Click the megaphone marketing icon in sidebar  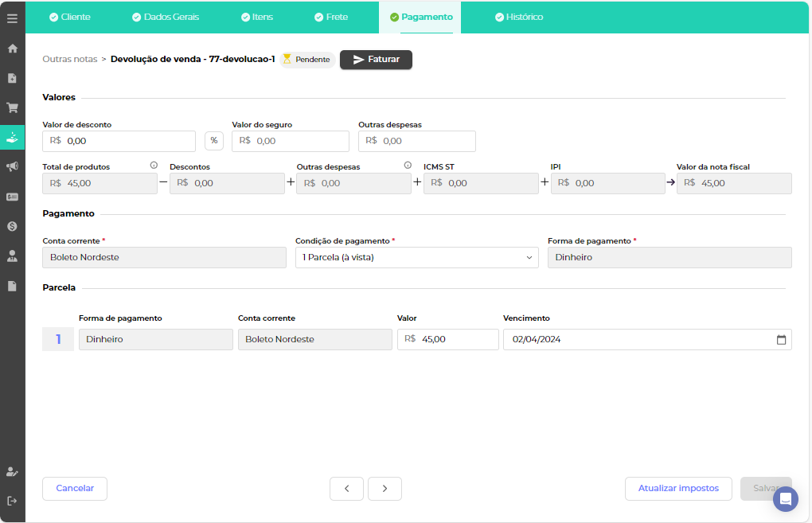12,166
